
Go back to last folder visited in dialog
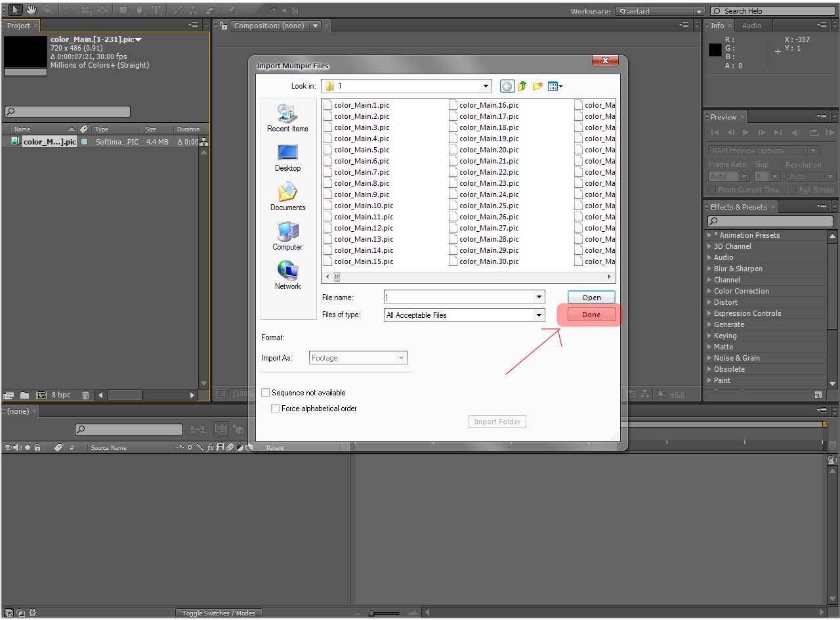point(507,86)
